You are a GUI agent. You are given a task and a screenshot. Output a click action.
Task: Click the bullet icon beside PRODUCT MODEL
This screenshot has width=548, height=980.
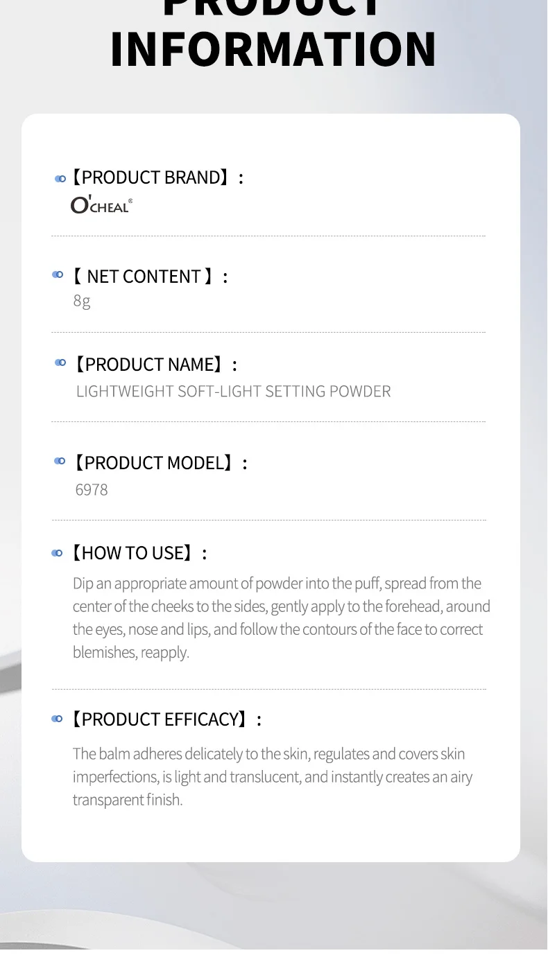coord(60,461)
